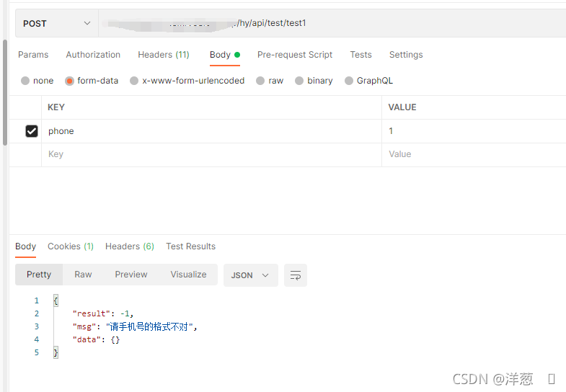Screen dimensions: 566x392
Task: Click the "result": -1 line in response
Action: point(103,313)
